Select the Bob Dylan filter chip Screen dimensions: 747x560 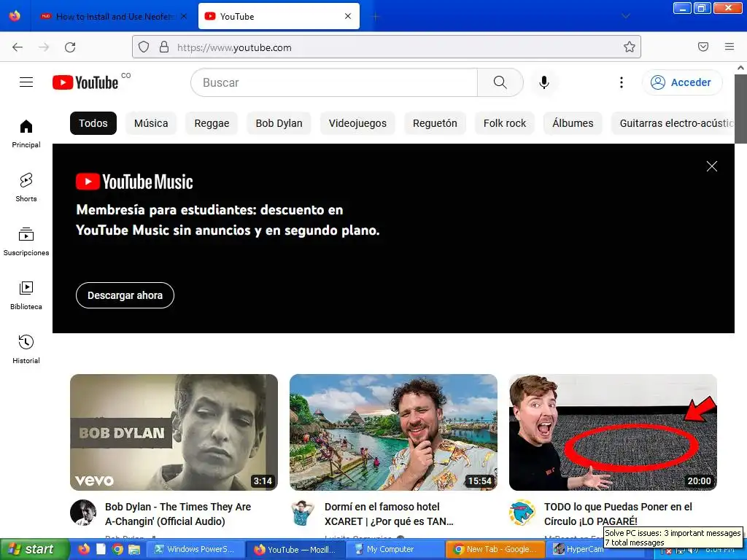click(279, 123)
